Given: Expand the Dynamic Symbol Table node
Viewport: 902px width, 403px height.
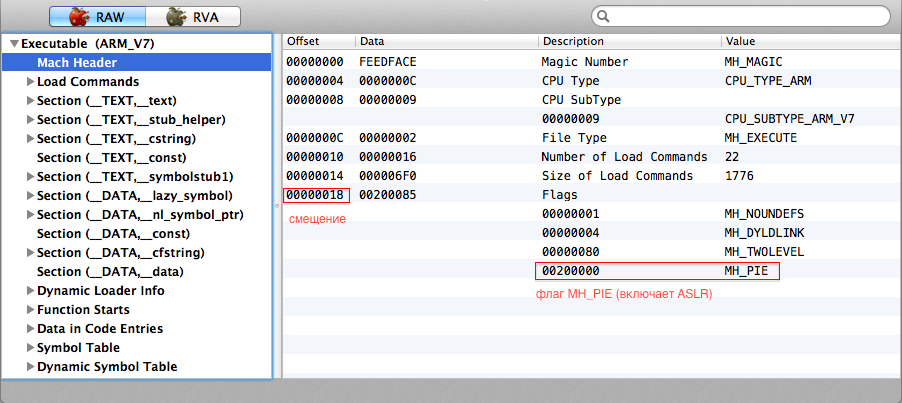Looking at the screenshot, I should [x=30, y=366].
